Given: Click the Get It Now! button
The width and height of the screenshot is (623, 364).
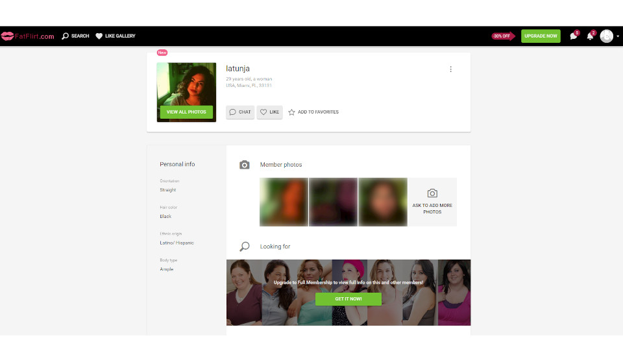Looking at the screenshot, I should tap(348, 299).
